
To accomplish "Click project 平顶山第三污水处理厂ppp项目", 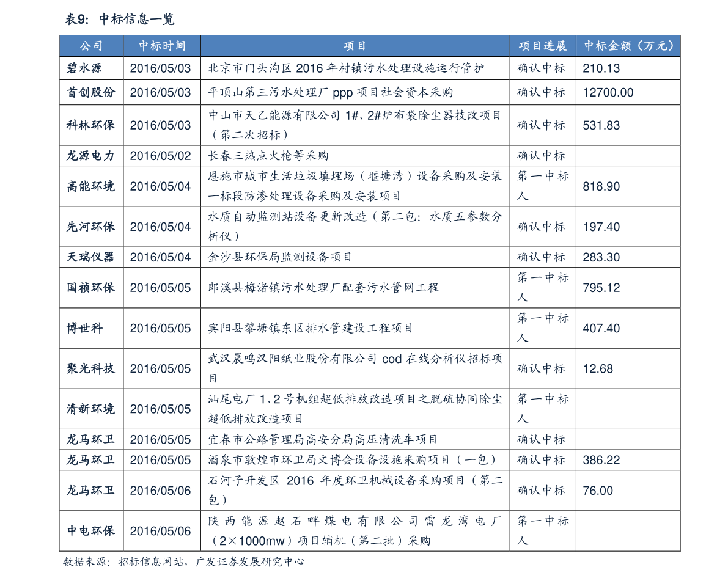I will (x=331, y=92).
